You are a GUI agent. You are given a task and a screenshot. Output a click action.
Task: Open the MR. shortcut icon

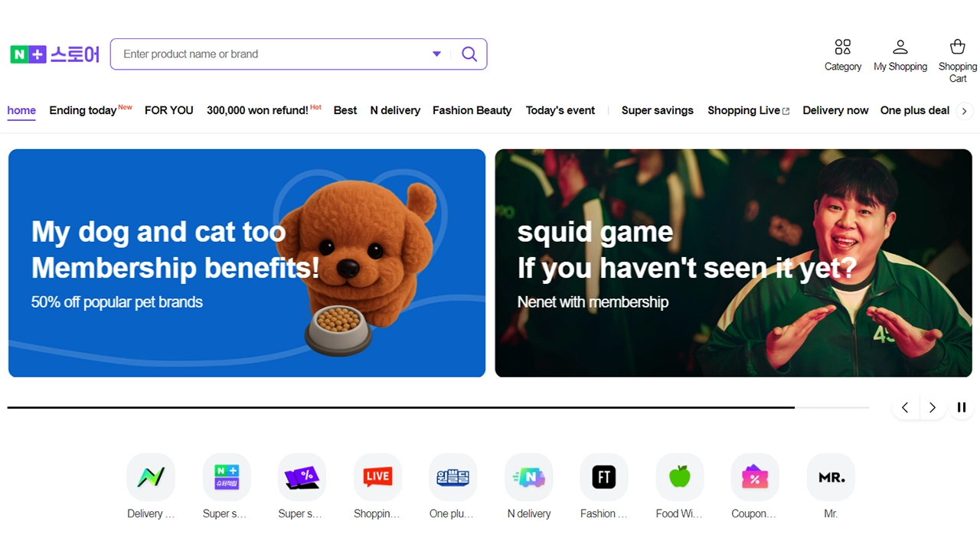pyautogui.click(x=831, y=477)
